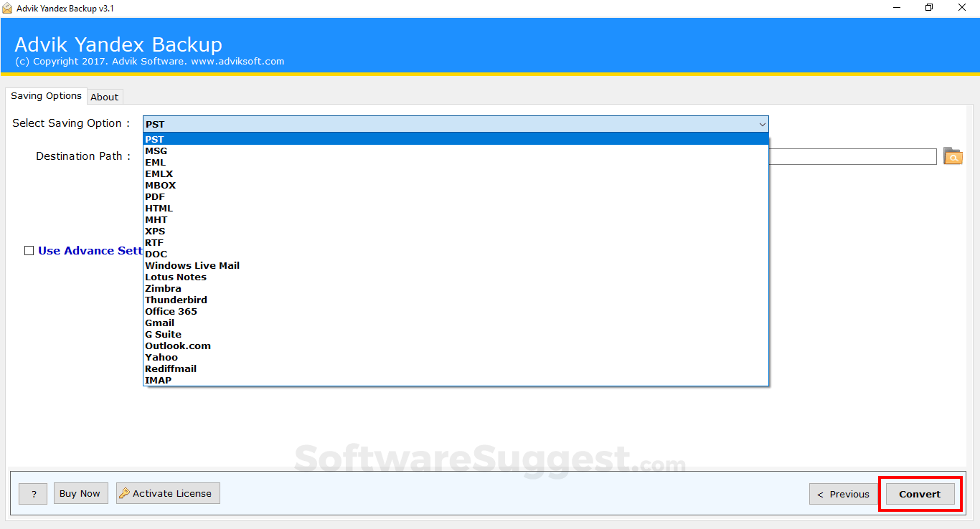Pick Thunderbird from the list
This screenshot has width=980, height=529.
point(456,300)
